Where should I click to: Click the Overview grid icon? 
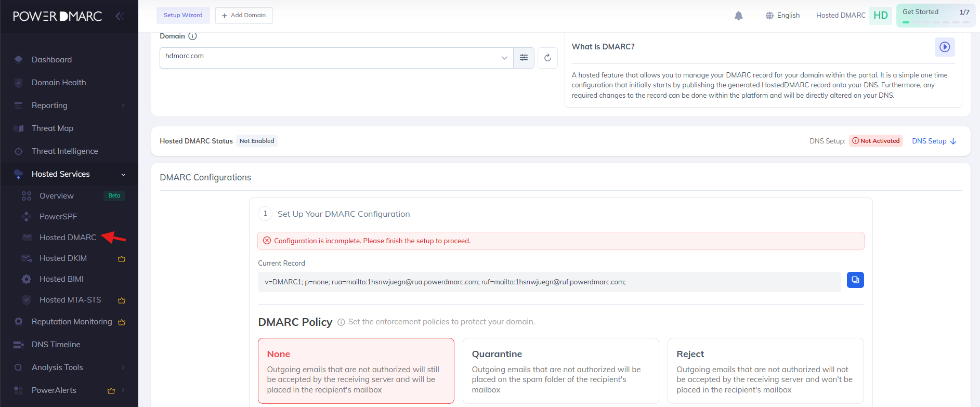pos(27,196)
